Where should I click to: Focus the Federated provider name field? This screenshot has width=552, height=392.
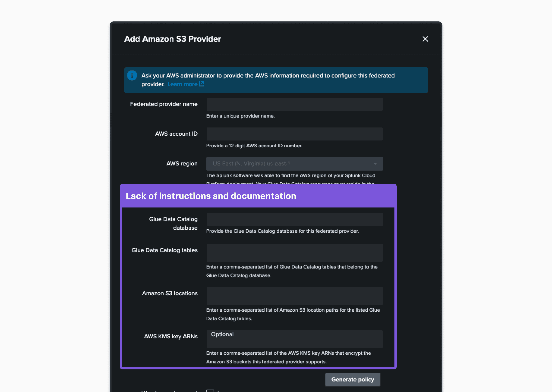[x=294, y=104]
